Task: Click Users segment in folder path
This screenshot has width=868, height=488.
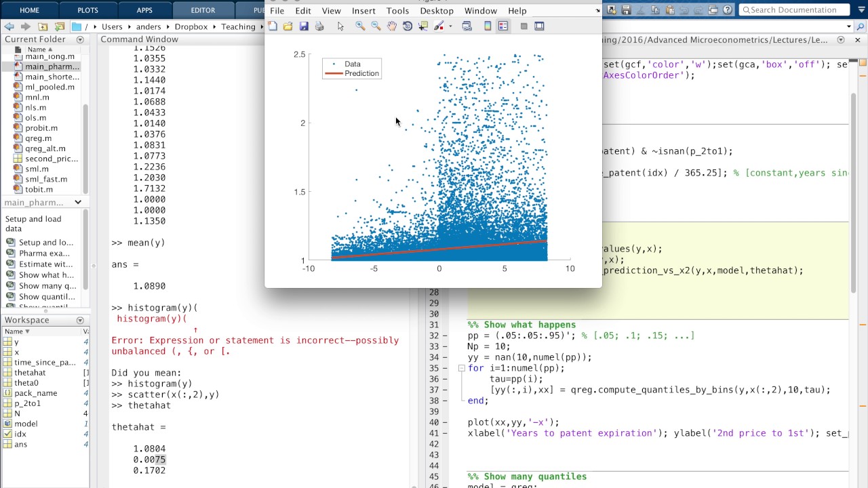Action: tap(113, 26)
